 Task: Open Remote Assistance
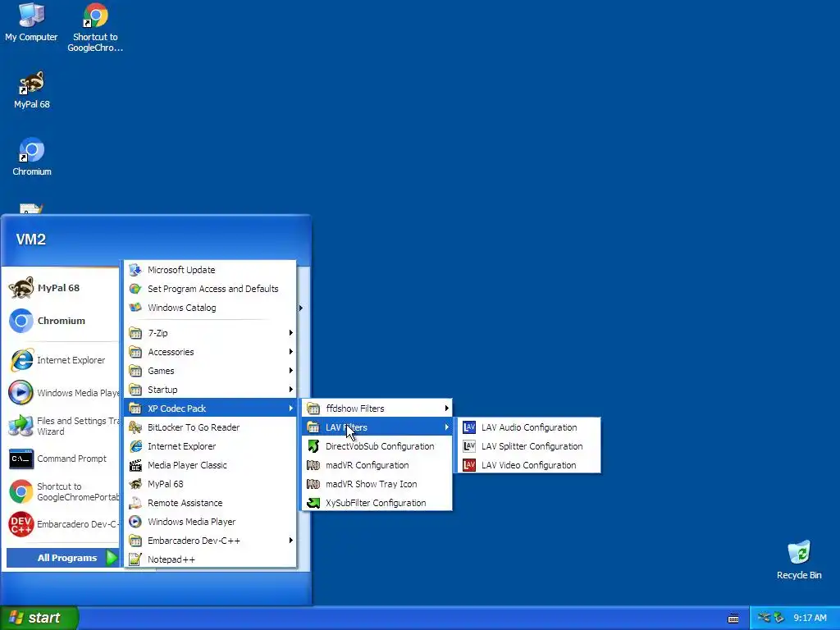click(x=210, y=503)
